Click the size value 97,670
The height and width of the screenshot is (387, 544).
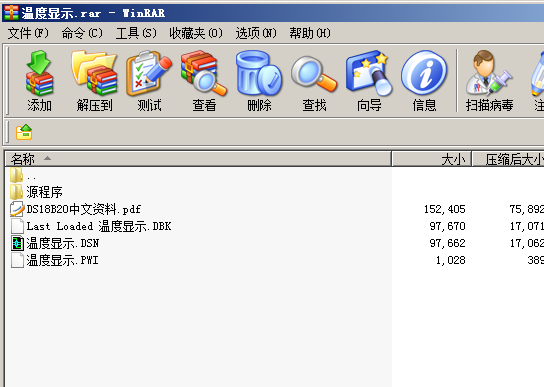click(447, 226)
